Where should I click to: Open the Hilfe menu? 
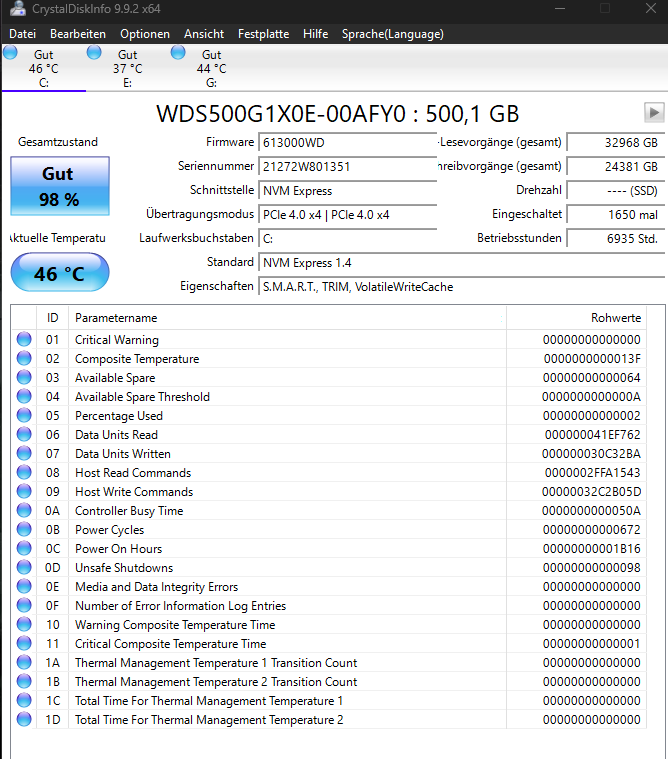tap(316, 34)
